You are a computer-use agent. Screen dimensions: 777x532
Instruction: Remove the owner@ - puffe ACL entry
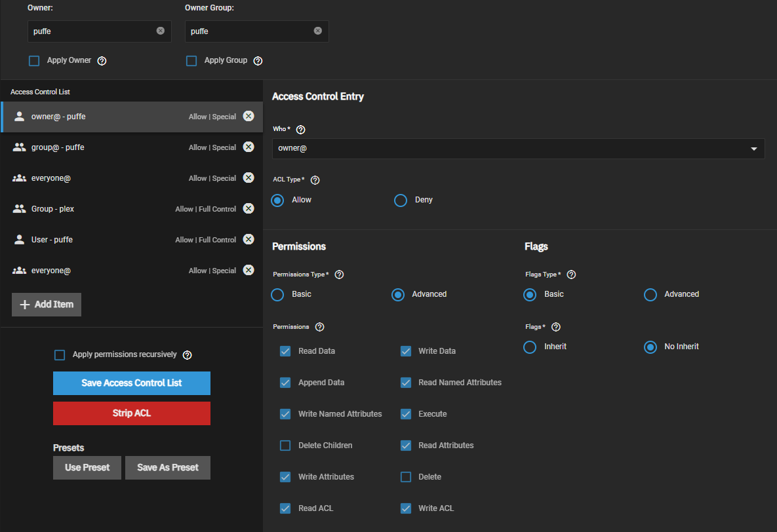click(249, 116)
